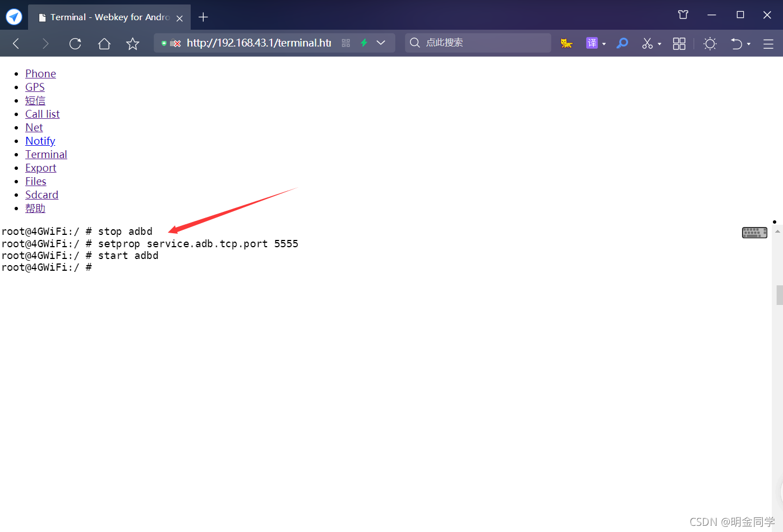Open the hamburger main menu
The image size is (783, 532).
click(x=768, y=43)
